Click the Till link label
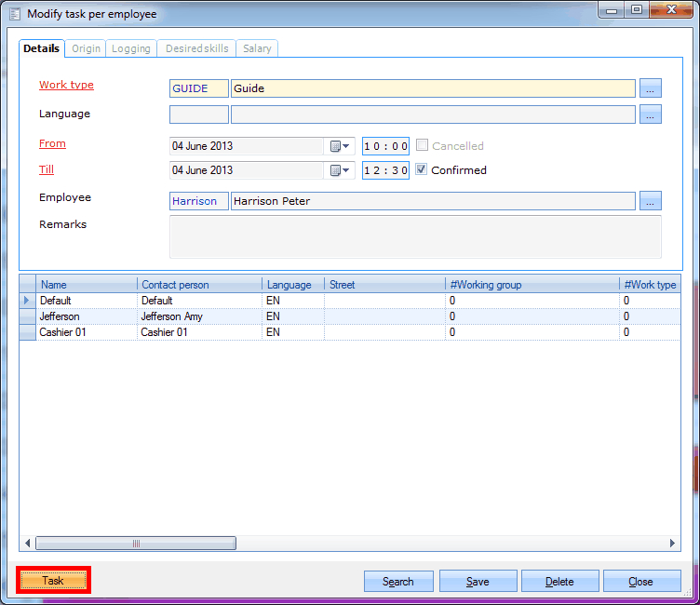Viewport: 700px width, 605px height. pos(47,169)
